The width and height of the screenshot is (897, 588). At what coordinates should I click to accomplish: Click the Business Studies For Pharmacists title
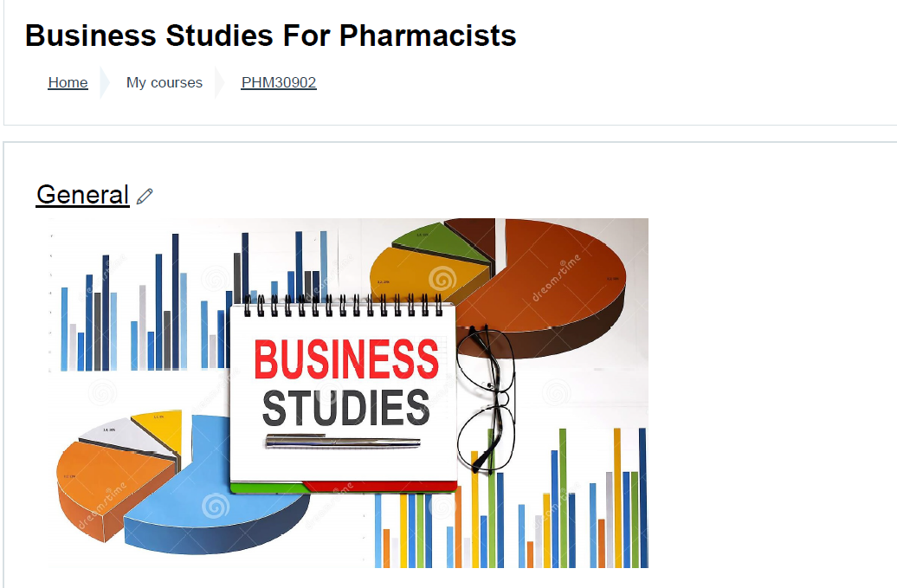(x=271, y=36)
